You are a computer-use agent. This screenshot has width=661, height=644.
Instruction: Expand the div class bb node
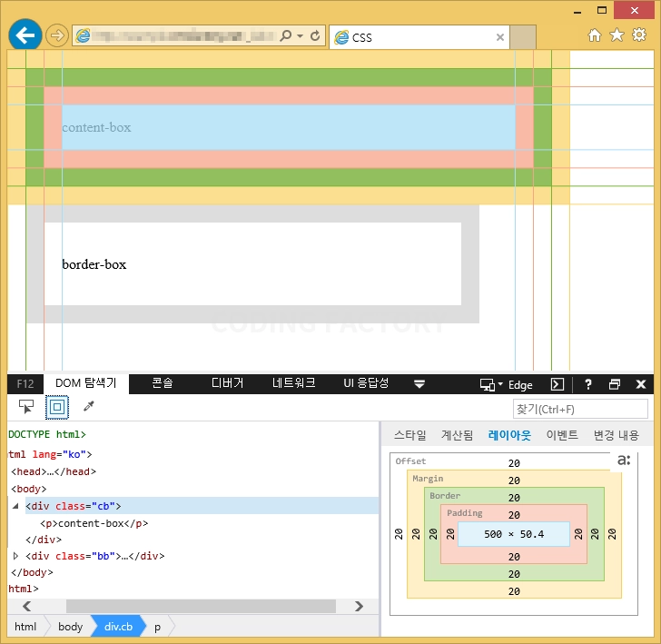[x=15, y=556]
